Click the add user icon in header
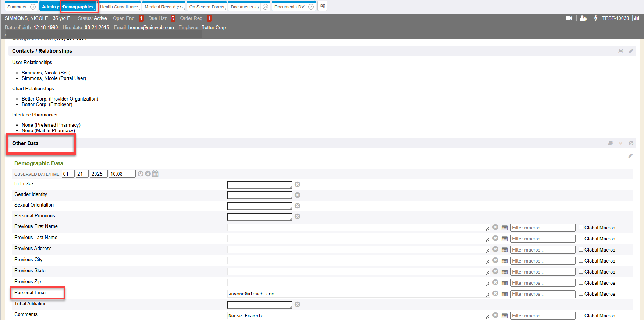The height and width of the screenshot is (320, 644). [583, 18]
